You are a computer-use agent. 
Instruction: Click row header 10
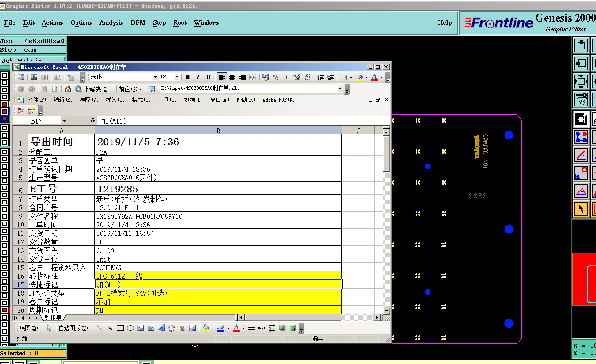tap(20, 225)
